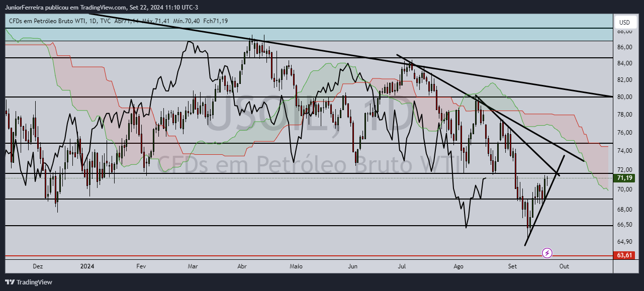Click the 82,00 price axis label
Image resolution: width=644 pixels, height=291 pixels.
tap(624, 80)
